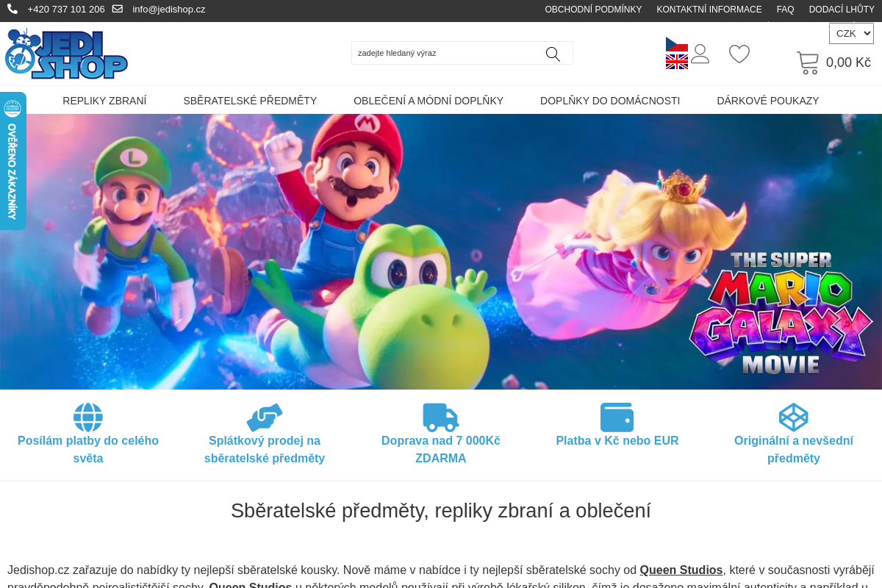The height and width of the screenshot is (588, 882).
Task: Open the Ověřeno zákazníky sidebar badge
Action: 12,160
